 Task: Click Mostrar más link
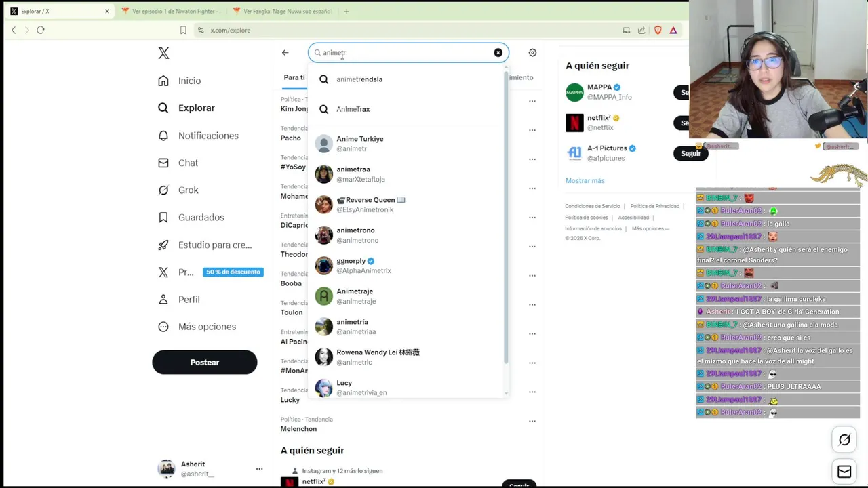click(x=585, y=180)
